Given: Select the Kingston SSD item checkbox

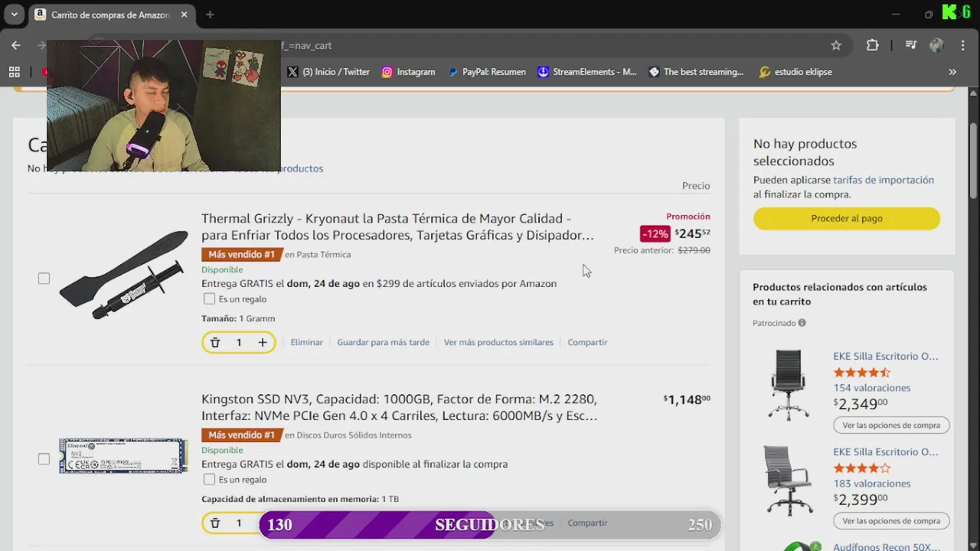Looking at the screenshot, I should (44, 459).
